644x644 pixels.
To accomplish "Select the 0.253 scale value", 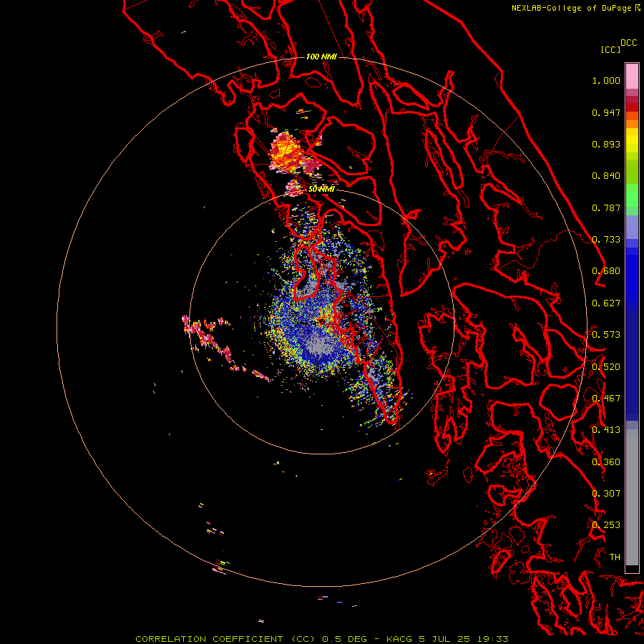I will coord(606,525).
